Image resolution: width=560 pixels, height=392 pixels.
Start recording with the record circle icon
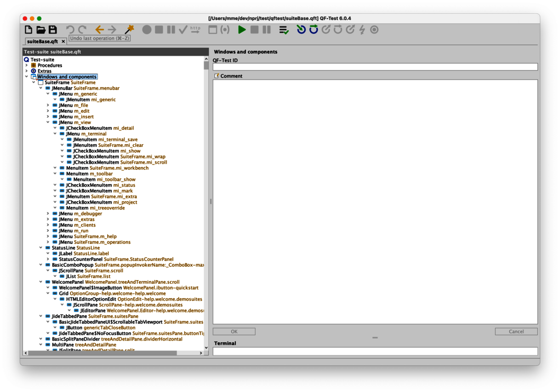pyautogui.click(x=146, y=30)
